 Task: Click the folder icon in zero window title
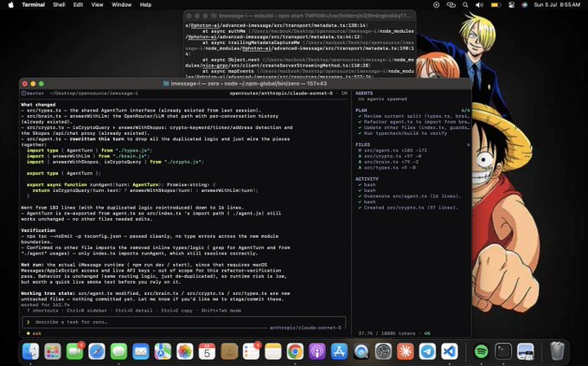[x=166, y=84]
